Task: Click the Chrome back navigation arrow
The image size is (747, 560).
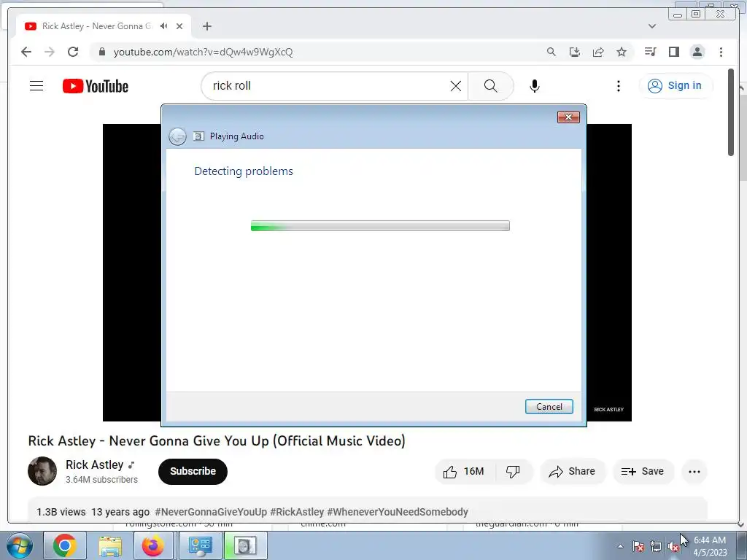Action: coord(26,52)
